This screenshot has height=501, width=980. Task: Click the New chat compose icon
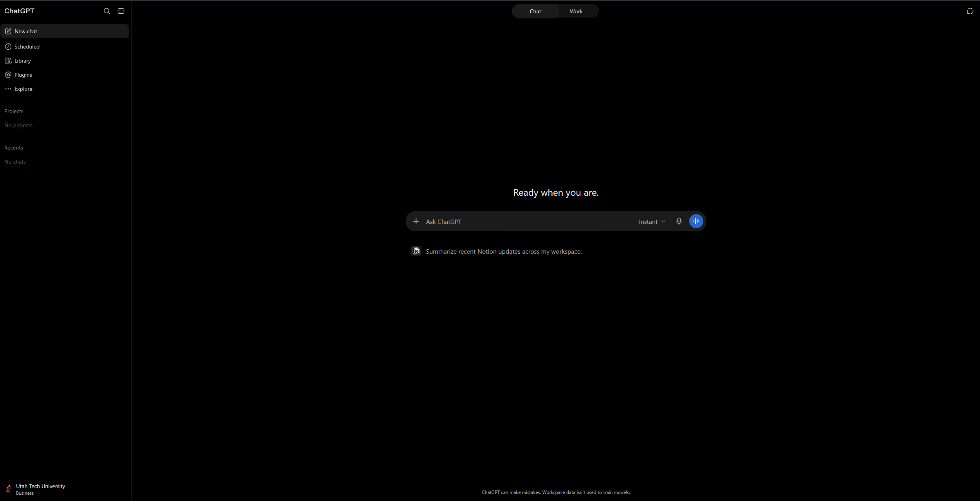click(8, 31)
